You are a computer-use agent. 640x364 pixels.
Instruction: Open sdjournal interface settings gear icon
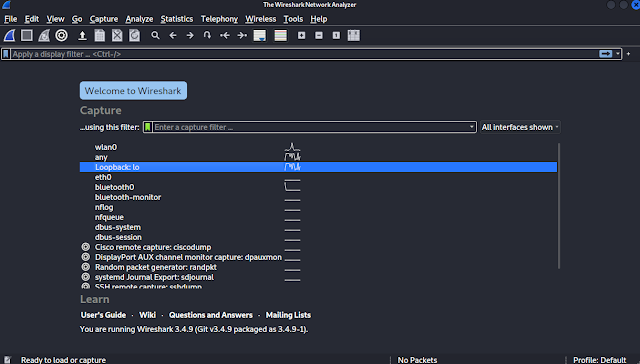pos(86,277)
